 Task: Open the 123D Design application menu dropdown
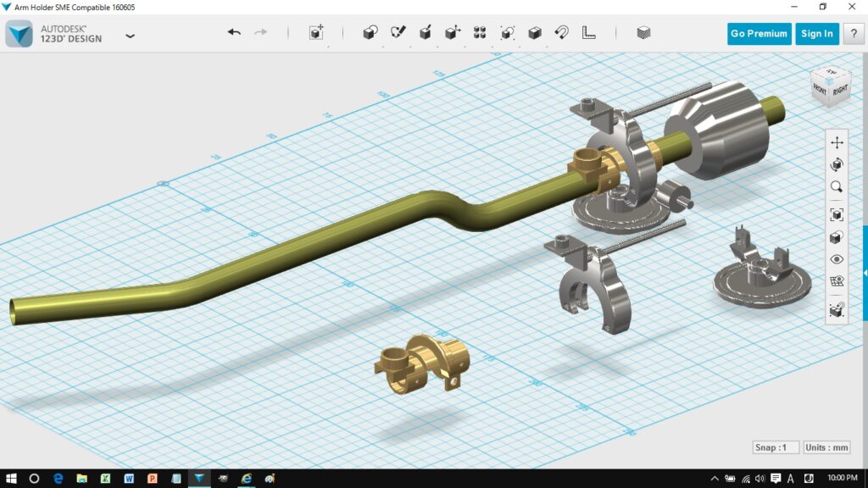pos(130,36)
